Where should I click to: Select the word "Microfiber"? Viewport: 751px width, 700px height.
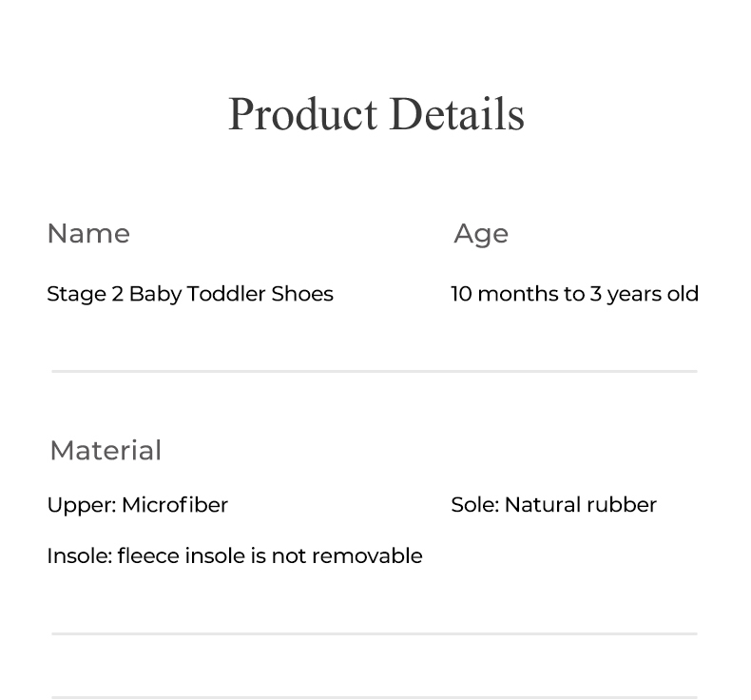175,505
